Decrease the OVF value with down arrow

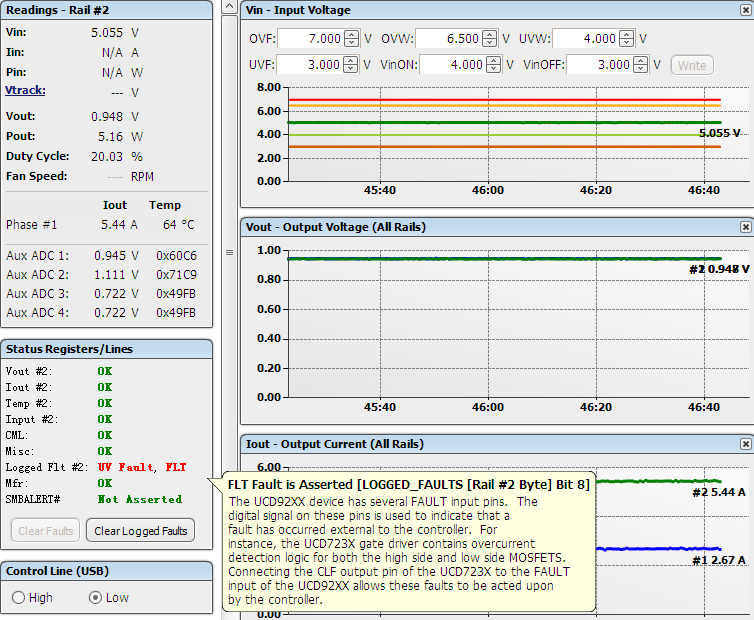click(352, 42)
